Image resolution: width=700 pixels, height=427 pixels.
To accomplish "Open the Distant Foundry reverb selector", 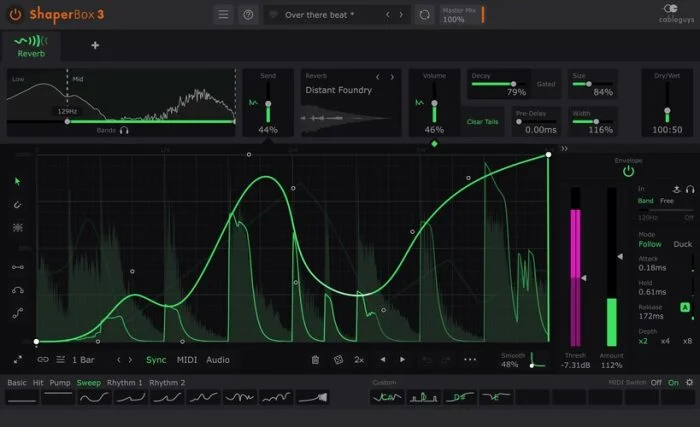I will [x=338, y=90].
